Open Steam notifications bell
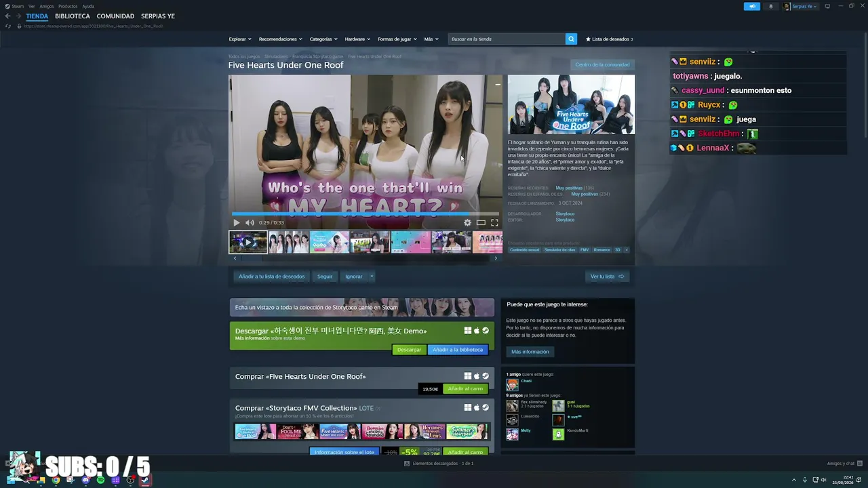The height and width of the screenshot is (488, 868). click(770, 6)
